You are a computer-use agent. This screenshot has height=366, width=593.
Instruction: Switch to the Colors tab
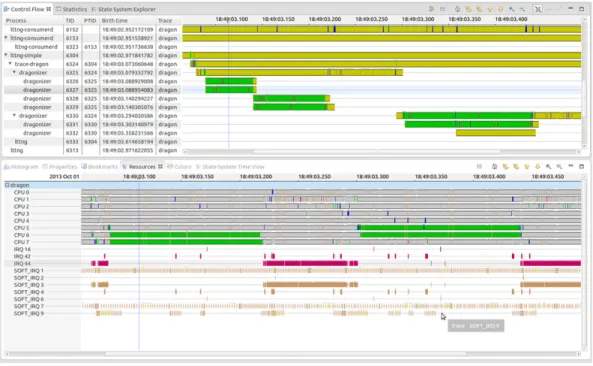coord(180,166)
